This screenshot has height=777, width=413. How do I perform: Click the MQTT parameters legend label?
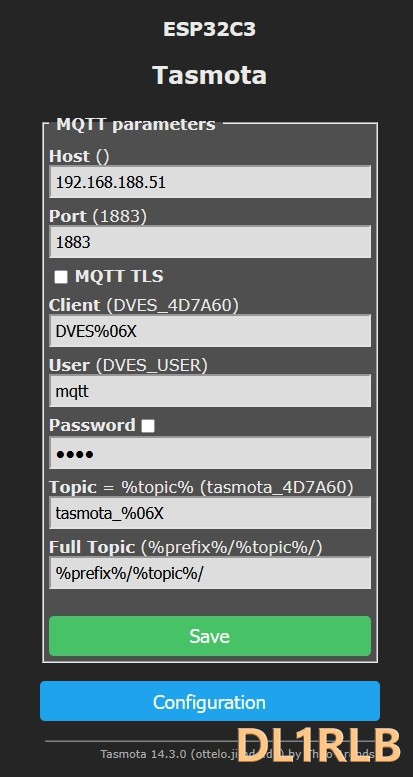[136, 124]
